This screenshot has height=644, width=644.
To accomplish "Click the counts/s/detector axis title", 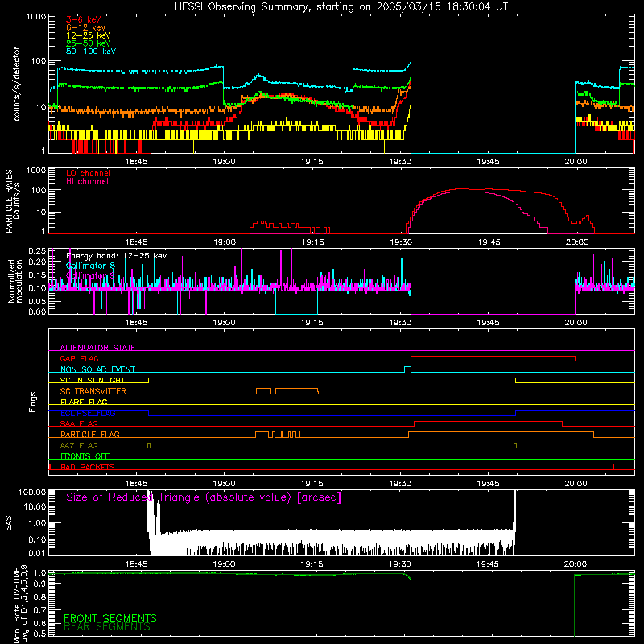I will [16, 84].
